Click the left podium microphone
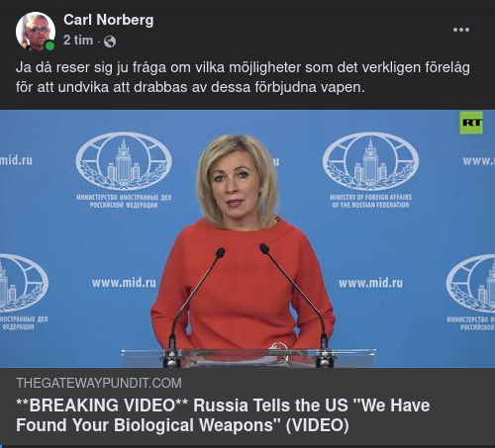495x448 pixels. coord(194,305)
